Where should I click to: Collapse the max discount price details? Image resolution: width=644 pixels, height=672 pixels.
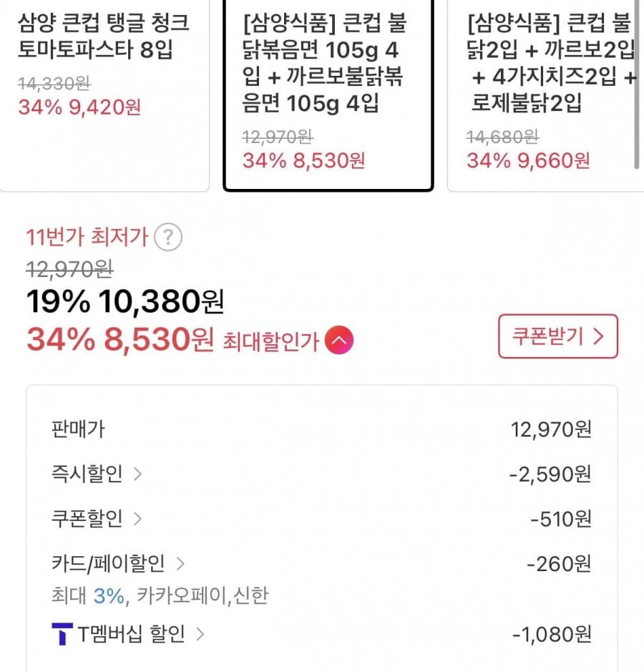(x=339, y=341)
